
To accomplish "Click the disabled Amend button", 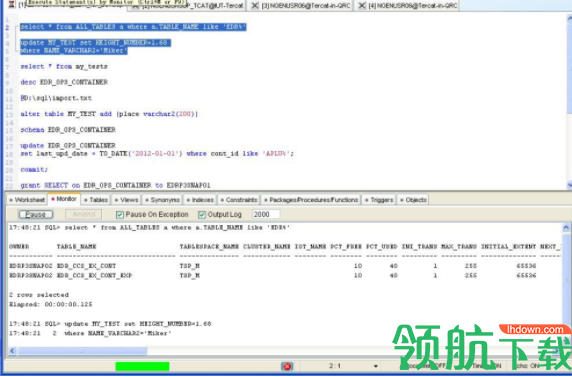I will click(x=84, y=215).
